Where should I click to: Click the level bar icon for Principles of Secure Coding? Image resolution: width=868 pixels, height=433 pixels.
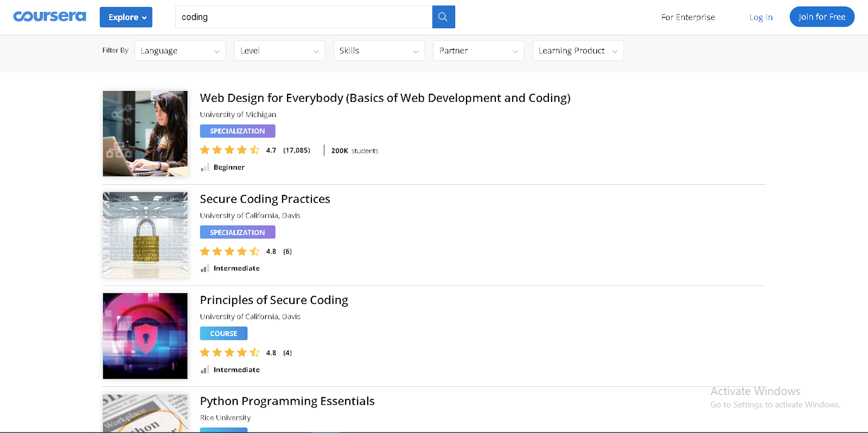click(205, 370)
